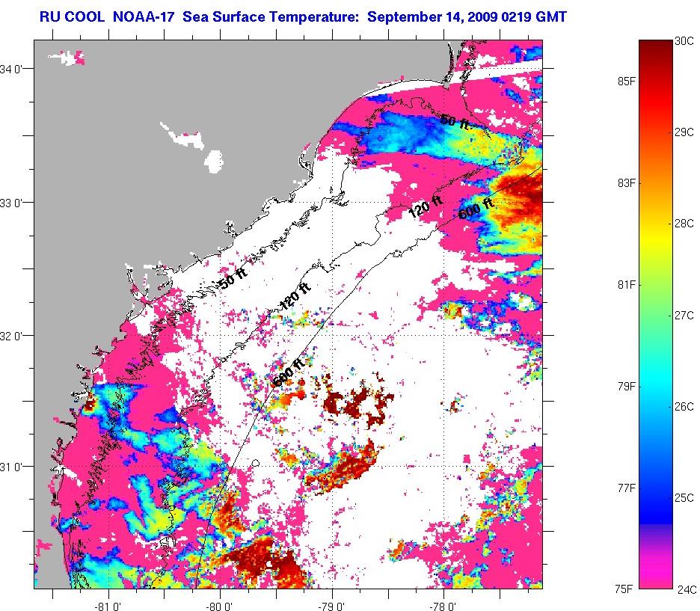This screenshot has height=611, width=700.
Task: Click the 85F color bar label
Action: coord(627,82)
